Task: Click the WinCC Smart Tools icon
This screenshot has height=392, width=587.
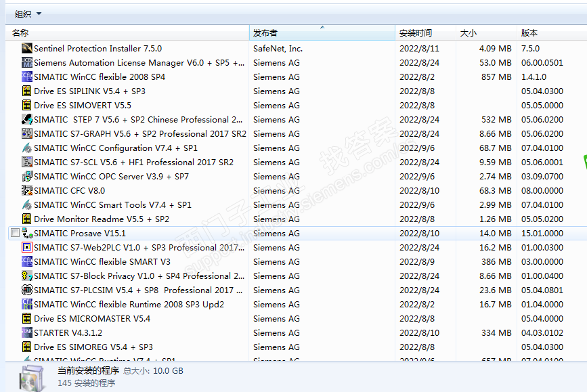Action: pyautogui.click(x=27, y=204)
